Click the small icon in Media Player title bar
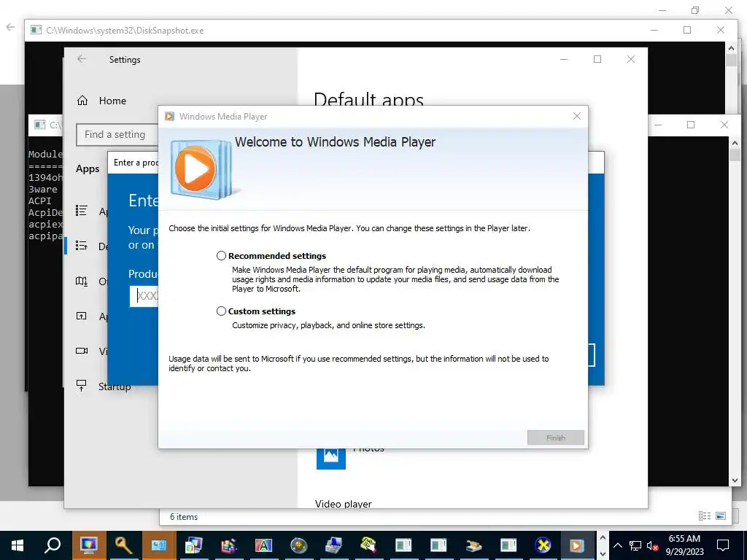 pos(169,116)
